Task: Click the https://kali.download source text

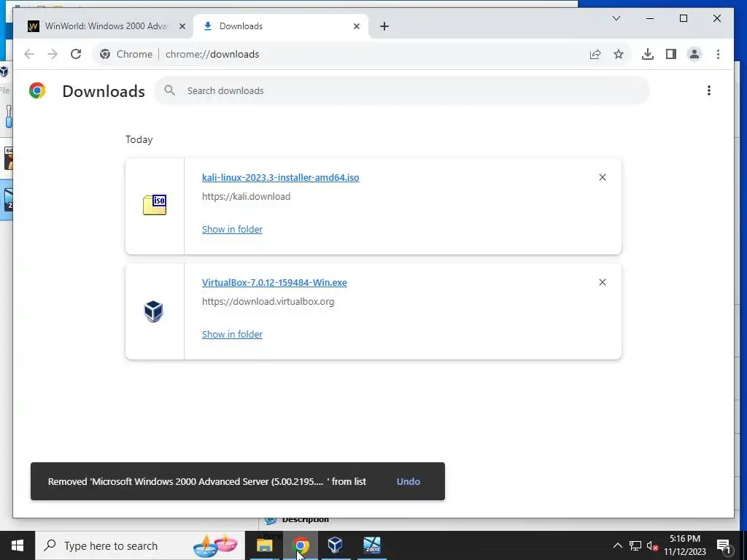Action: coord(246,197)
